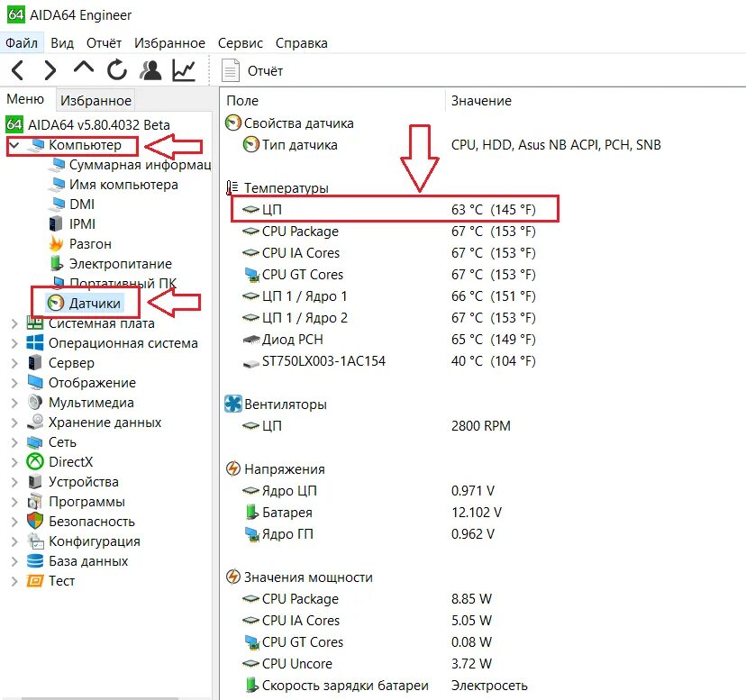Click the thermometer icon for Температуры
This screenshot has width=746, height=700.
(232, 188)
